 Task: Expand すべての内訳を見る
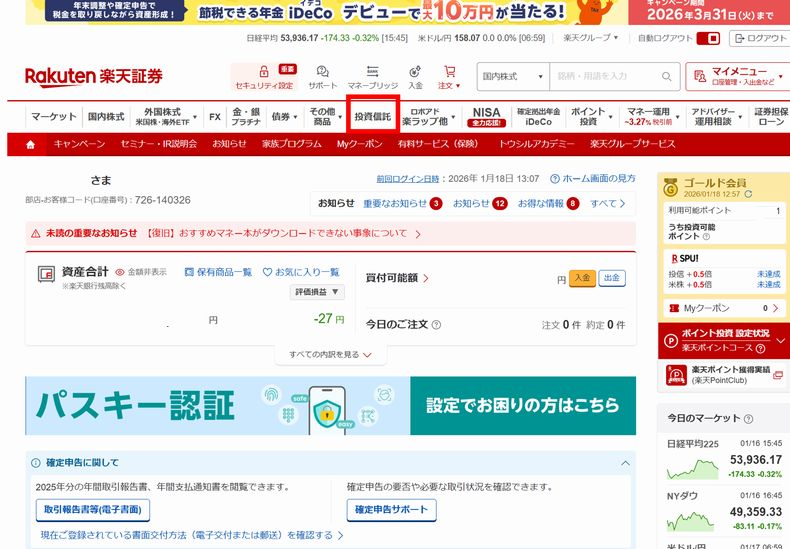(331, 355)
